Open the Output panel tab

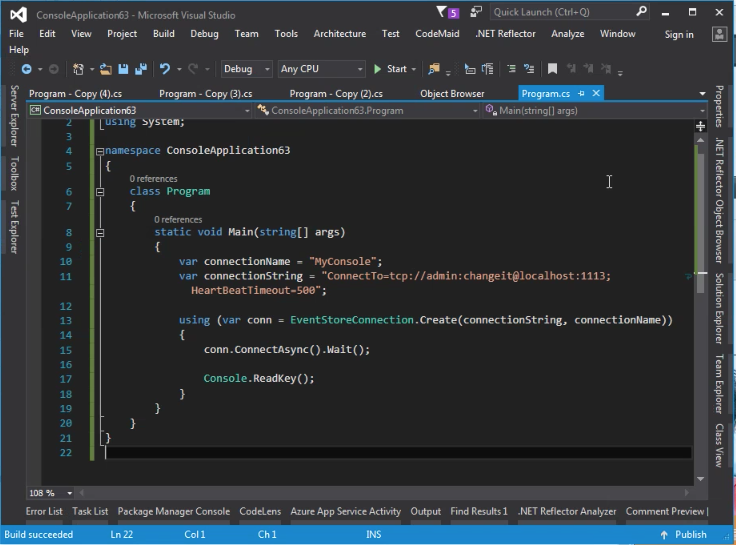tap(426, 511)
